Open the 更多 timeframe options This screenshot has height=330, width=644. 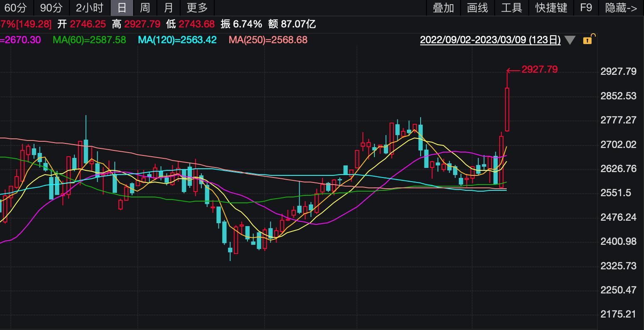coord(197,8)
